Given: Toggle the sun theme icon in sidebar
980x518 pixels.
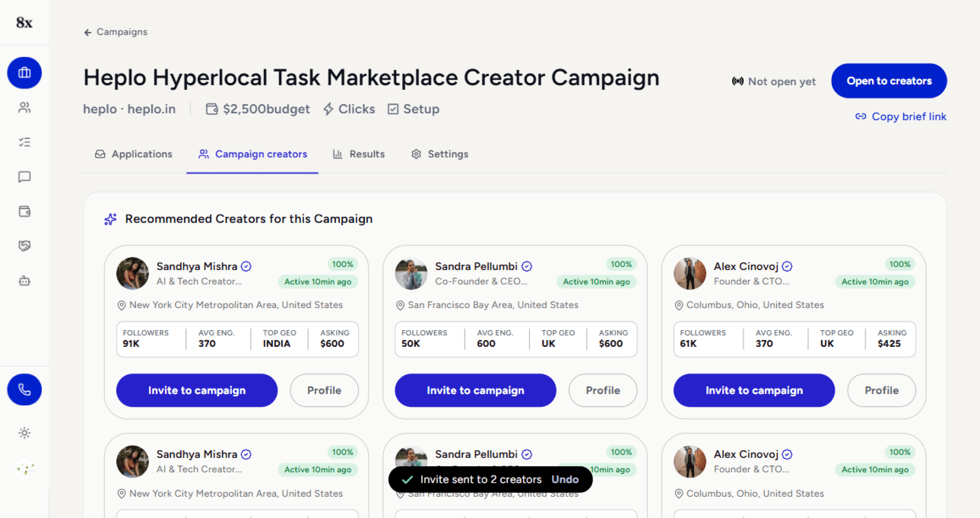Looking at the screenshot, I should click(24, 433).
